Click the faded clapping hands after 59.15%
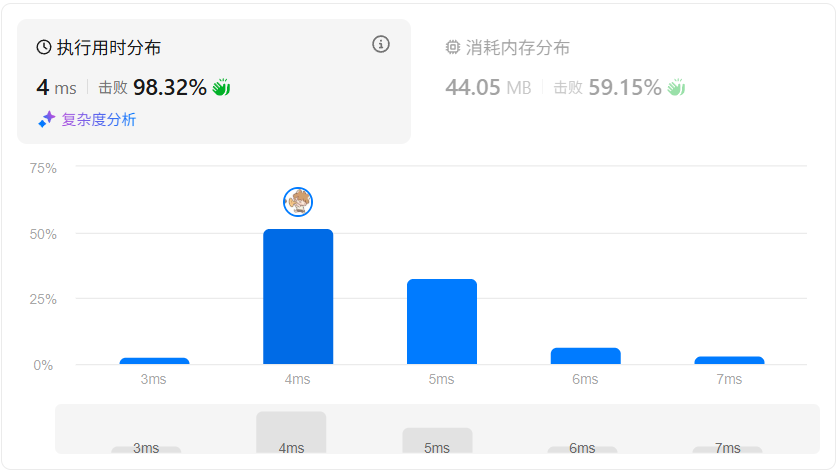Viewport: 840px width, 474px height. (x=676, y=87)
